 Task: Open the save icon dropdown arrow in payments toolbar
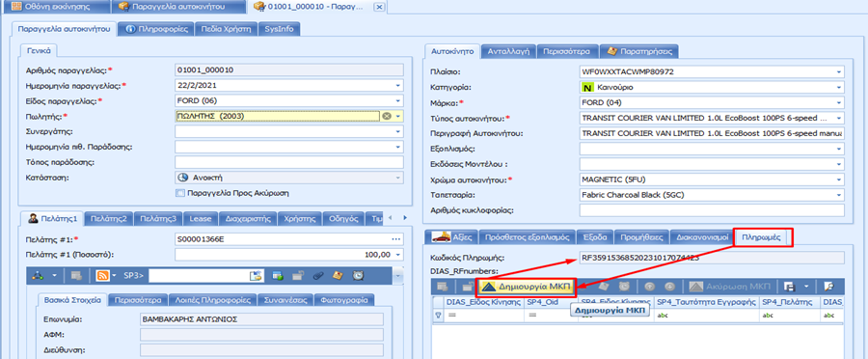[806, 287]
